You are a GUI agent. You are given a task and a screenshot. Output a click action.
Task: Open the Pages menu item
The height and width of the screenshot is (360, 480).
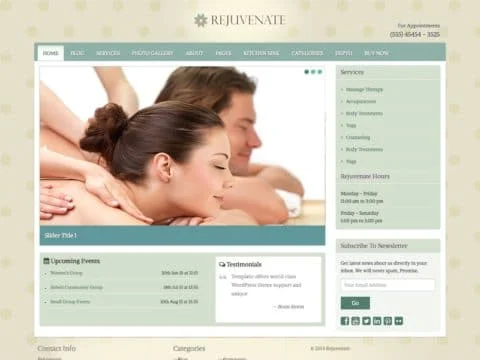coord(223,53)
